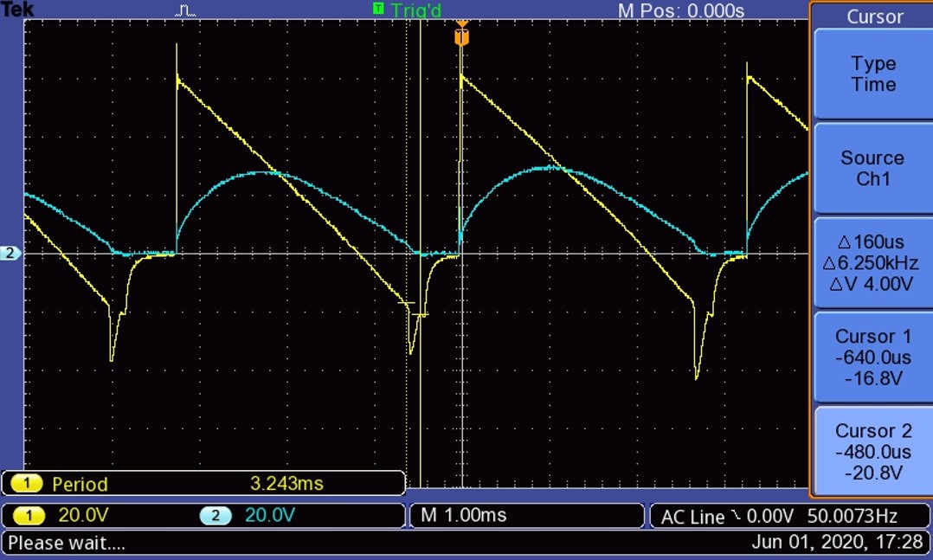Toggle cursor Type Time setting

[872, 74]
